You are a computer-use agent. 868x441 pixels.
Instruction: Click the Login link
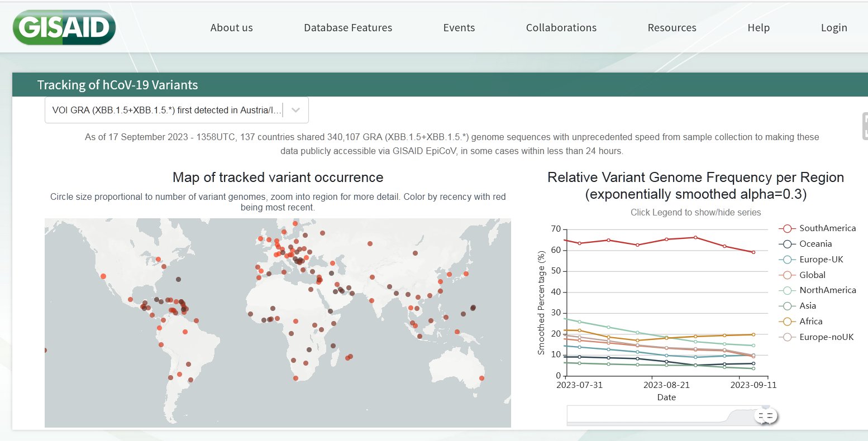click(x=833, y=28)
